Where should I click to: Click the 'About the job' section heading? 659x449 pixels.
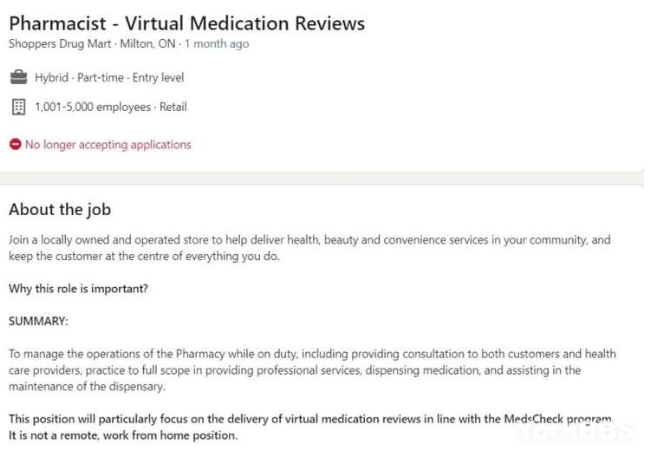[x=60, y=209]
